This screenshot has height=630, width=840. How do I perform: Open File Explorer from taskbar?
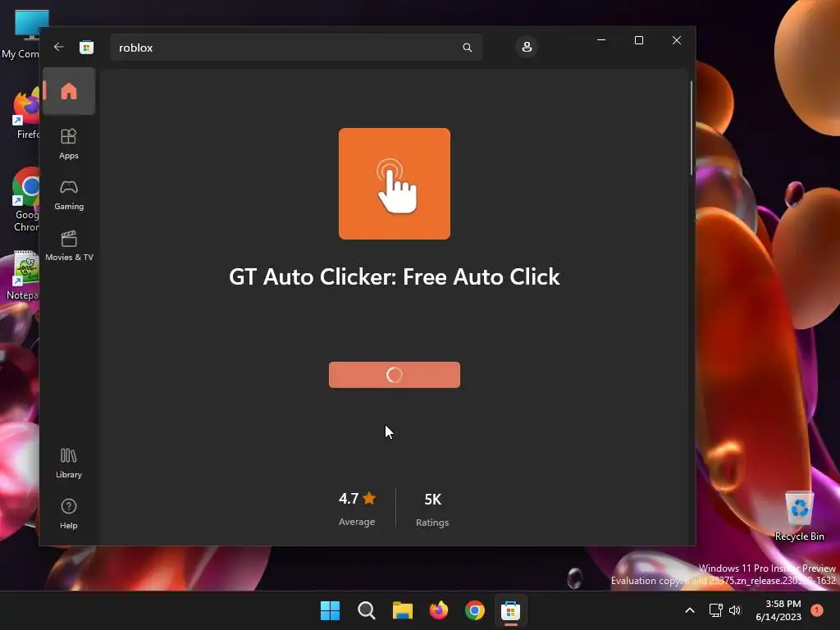pyautogui.click(x=402, y=610)
